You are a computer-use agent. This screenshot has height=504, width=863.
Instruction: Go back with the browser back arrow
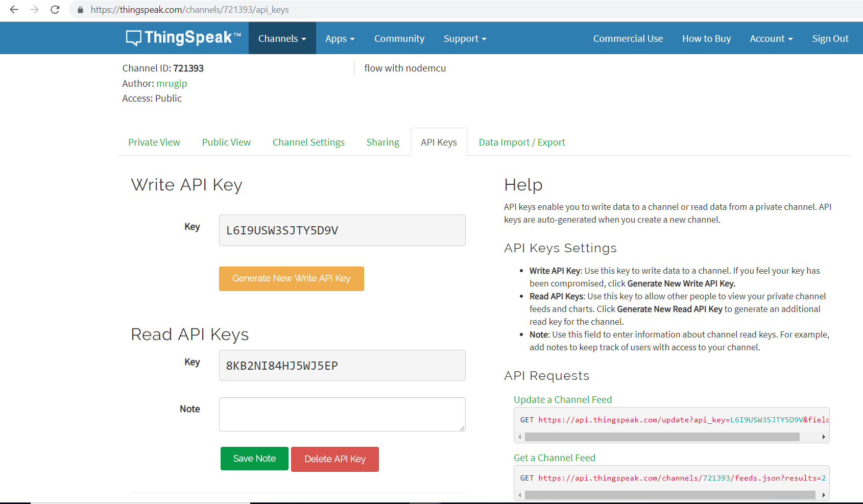click(14, 10)
